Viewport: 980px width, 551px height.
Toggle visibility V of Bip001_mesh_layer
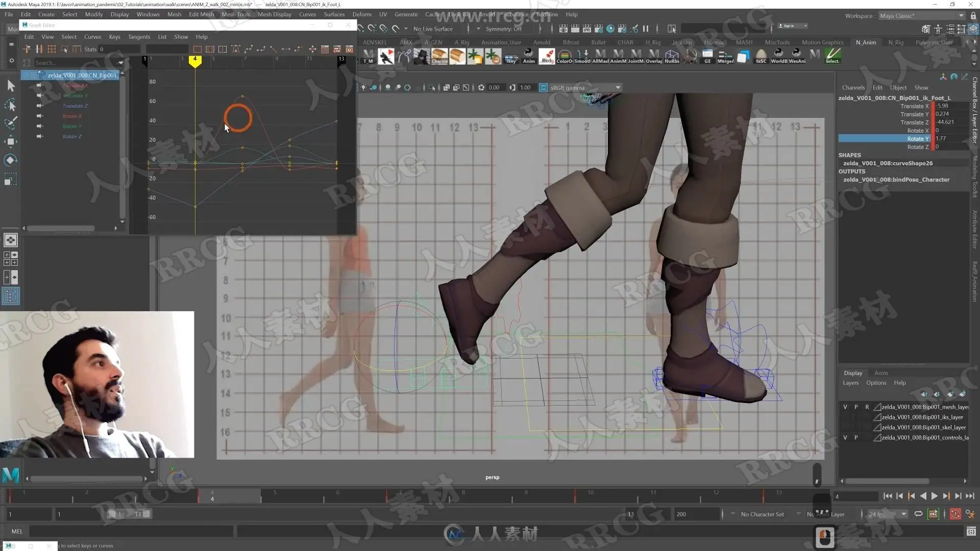[845, 407]
